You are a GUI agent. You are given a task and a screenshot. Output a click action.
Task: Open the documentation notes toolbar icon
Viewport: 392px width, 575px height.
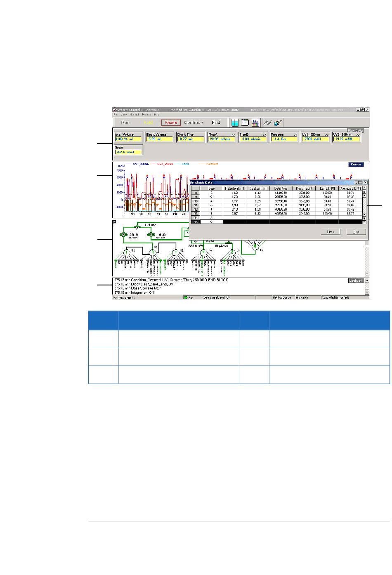245,123
